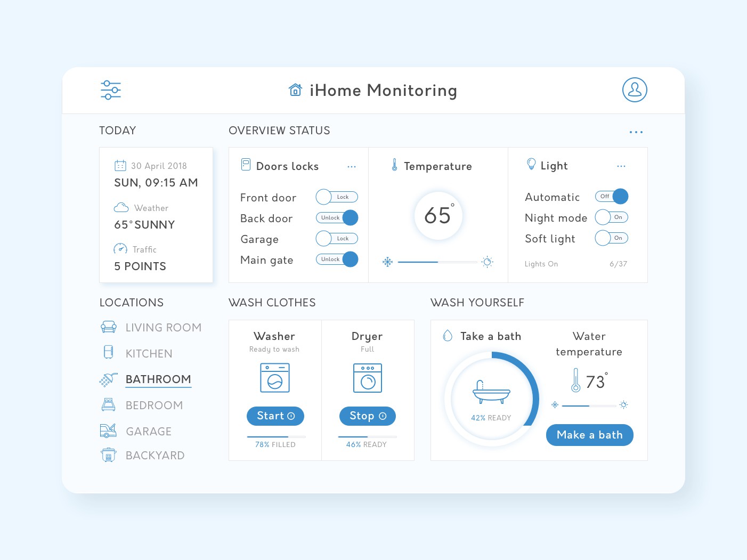Click the sofa icon for Living Room
Image resolution: width=747 pixels, height=560 pixels.
(x=109, y=327)
